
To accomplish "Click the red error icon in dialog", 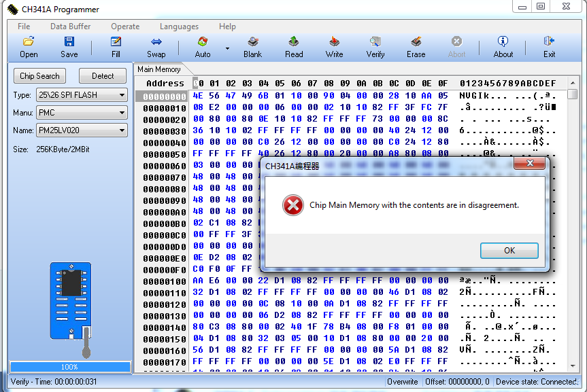I will click(x=292, y=205).
